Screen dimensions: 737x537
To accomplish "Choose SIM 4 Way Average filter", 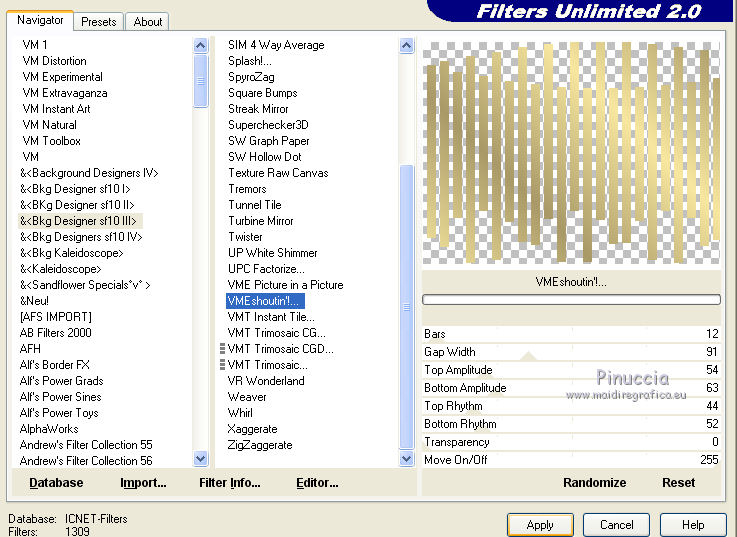I will coord(276,45).
